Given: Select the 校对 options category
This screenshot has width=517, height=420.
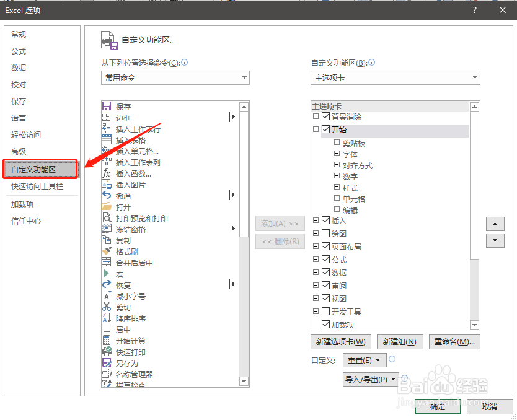Looking at the screenshot, I should pos(19,85).
